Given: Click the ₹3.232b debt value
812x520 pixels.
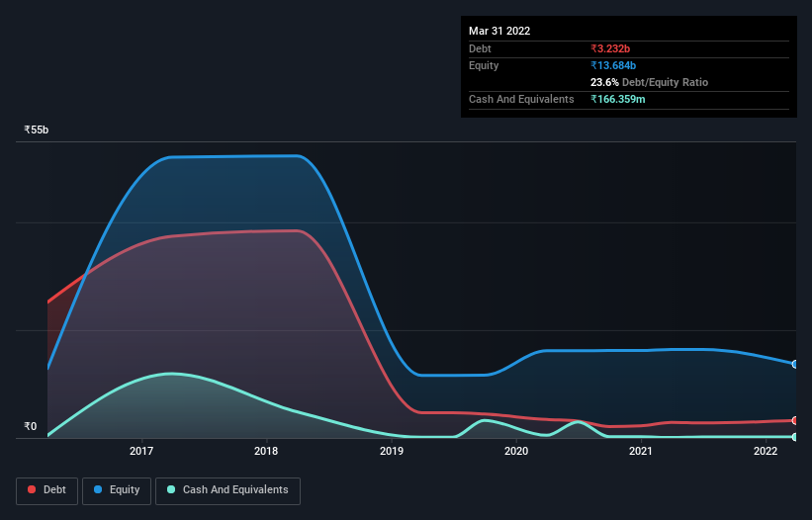Looking at the screenshot, I should coord(610,48).
